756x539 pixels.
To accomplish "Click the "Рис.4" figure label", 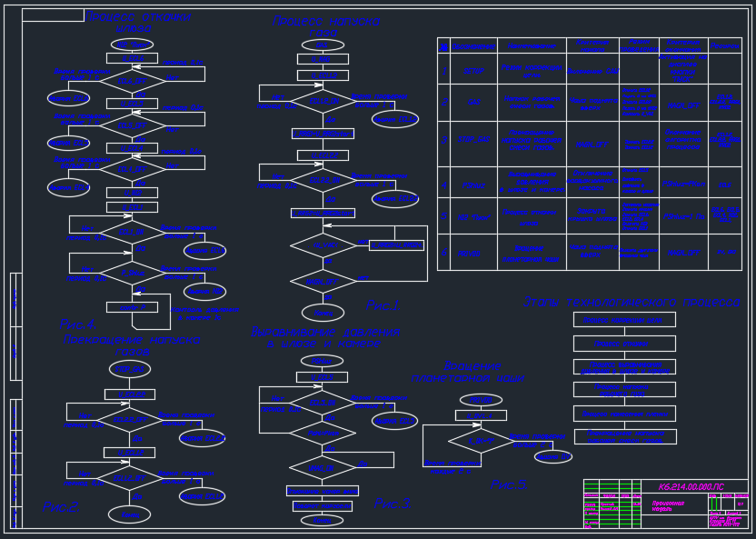I will click(77, 324).
